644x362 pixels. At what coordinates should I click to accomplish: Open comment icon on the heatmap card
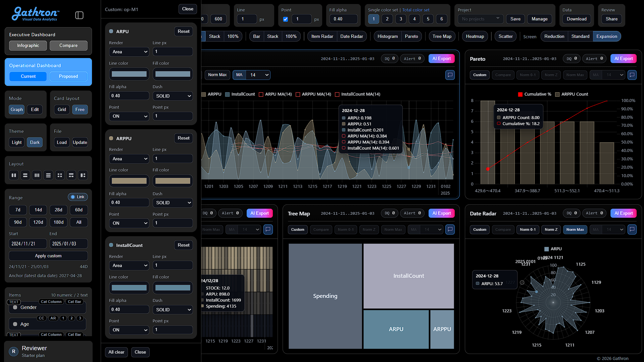[x=268, y=229]
